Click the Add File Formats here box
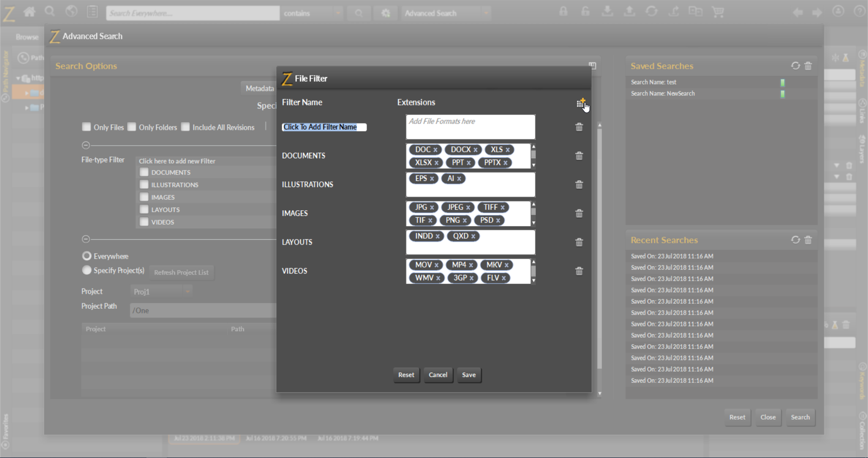 (470, 127)
